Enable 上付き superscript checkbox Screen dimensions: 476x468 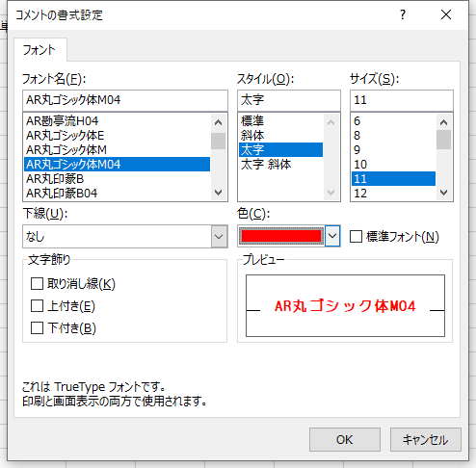click(37, 306)
